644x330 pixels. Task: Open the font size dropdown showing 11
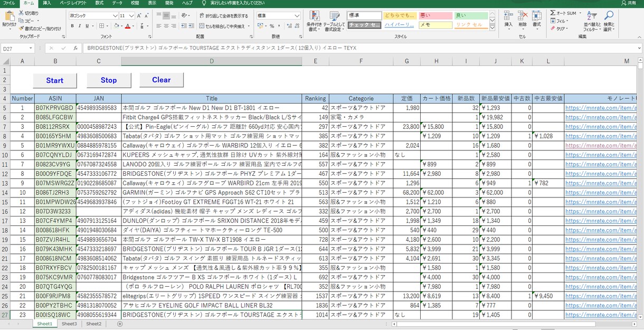click(132, 16)
